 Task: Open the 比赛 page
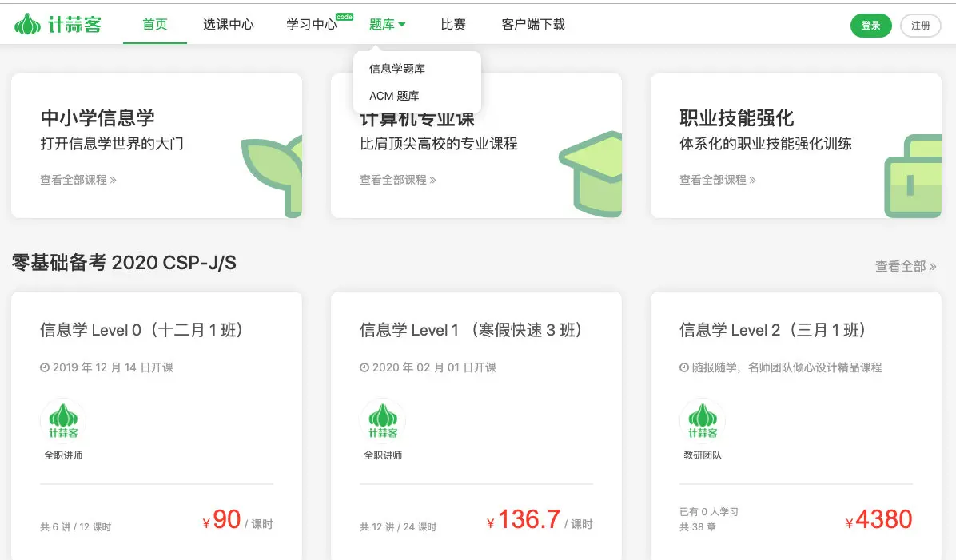click(453, 25)
